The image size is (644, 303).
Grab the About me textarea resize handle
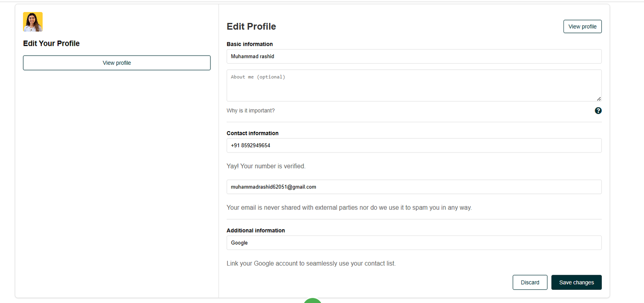click(599, 99)
